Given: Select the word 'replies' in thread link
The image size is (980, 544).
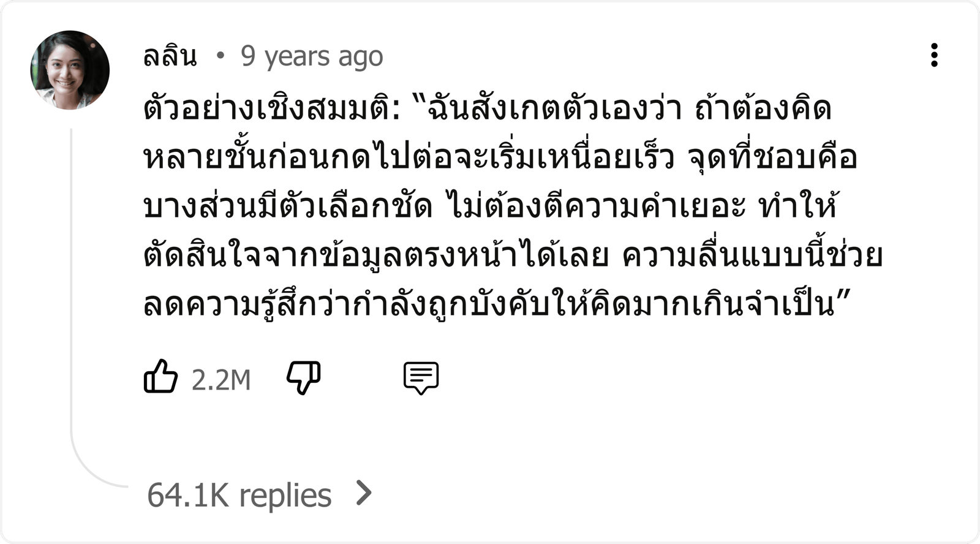Looking at the screenshot, I should (285, 496).
